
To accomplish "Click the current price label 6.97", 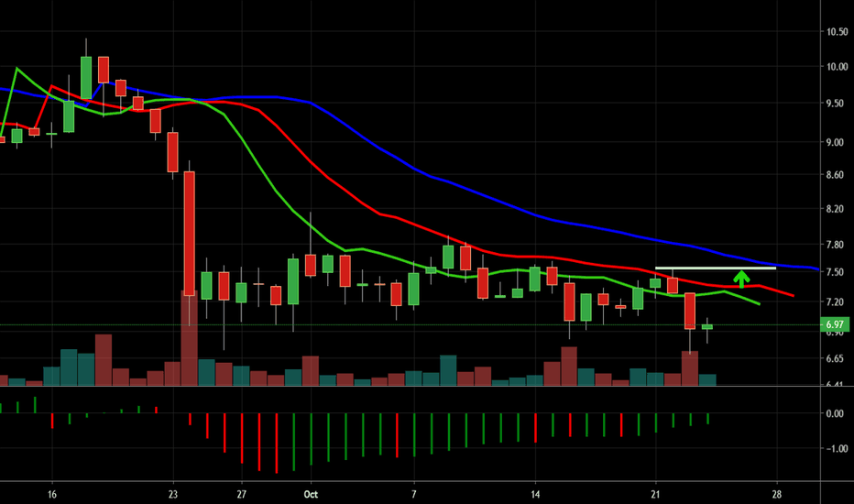I will pyautogui.click(x=835, y=324).
